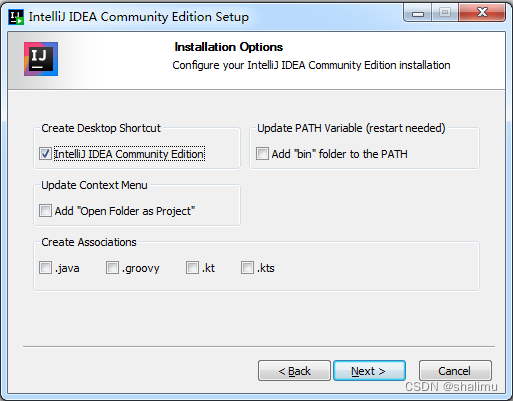Click the IntelliJ IDEA logo in the header
Viewport: 513px width, 401px height.
[x=41, y=59]
